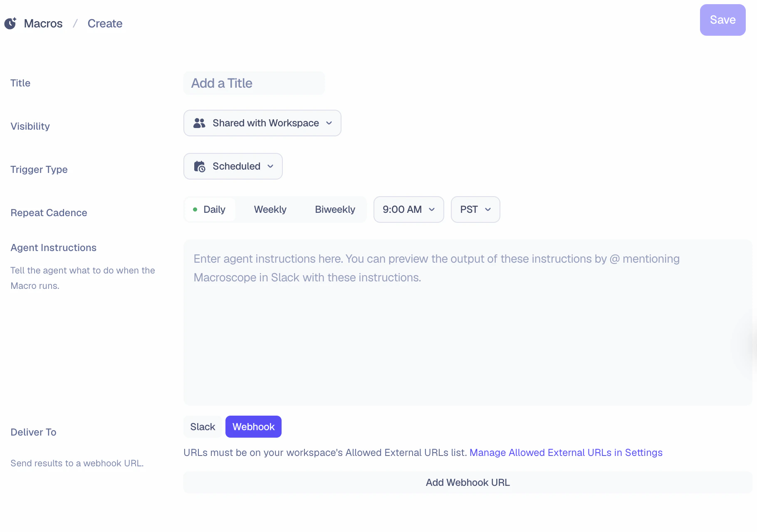
Task: Open the Scheduled trigger type dropdown
Action: 233,166
